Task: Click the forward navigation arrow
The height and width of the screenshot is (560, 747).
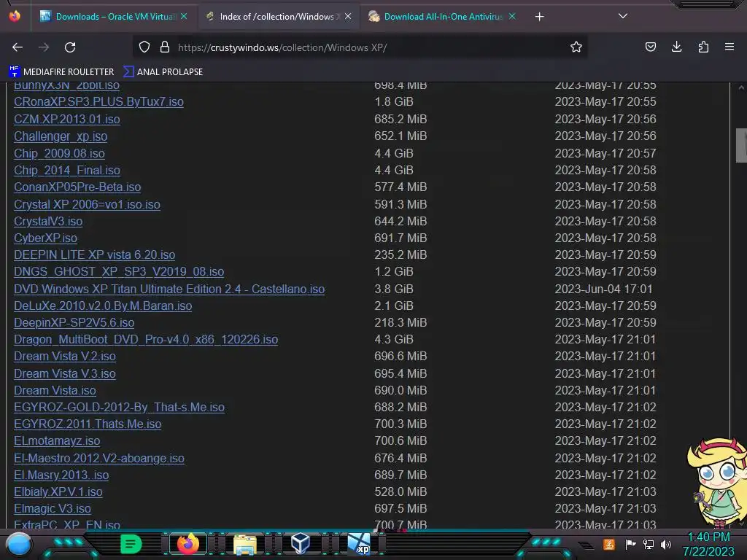Action: coord(44,47)
